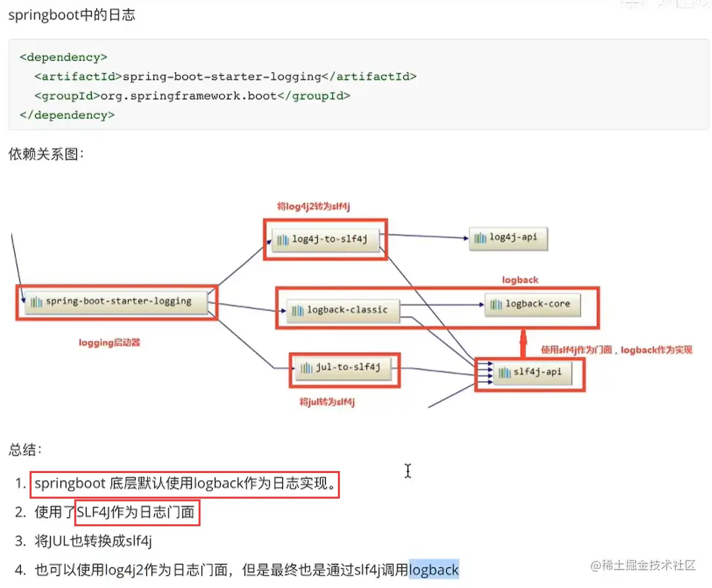Select the log4j-api node label

[513, 237]
